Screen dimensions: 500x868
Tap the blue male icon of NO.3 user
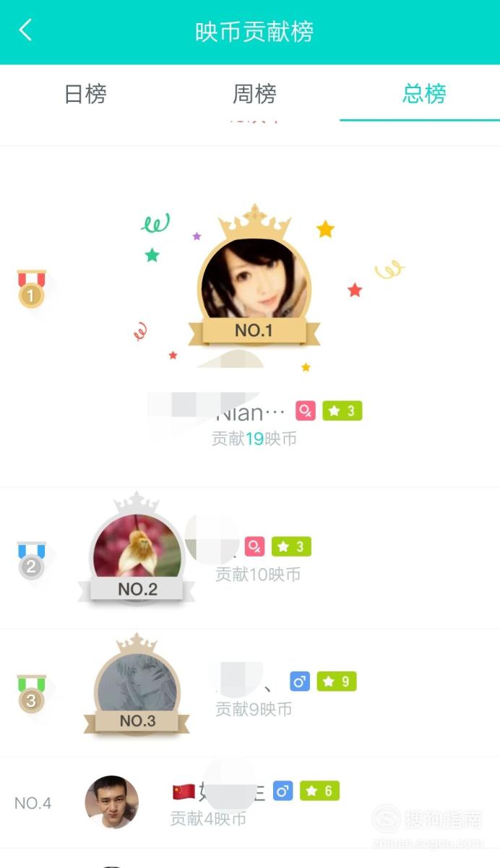tap(300, 682)
